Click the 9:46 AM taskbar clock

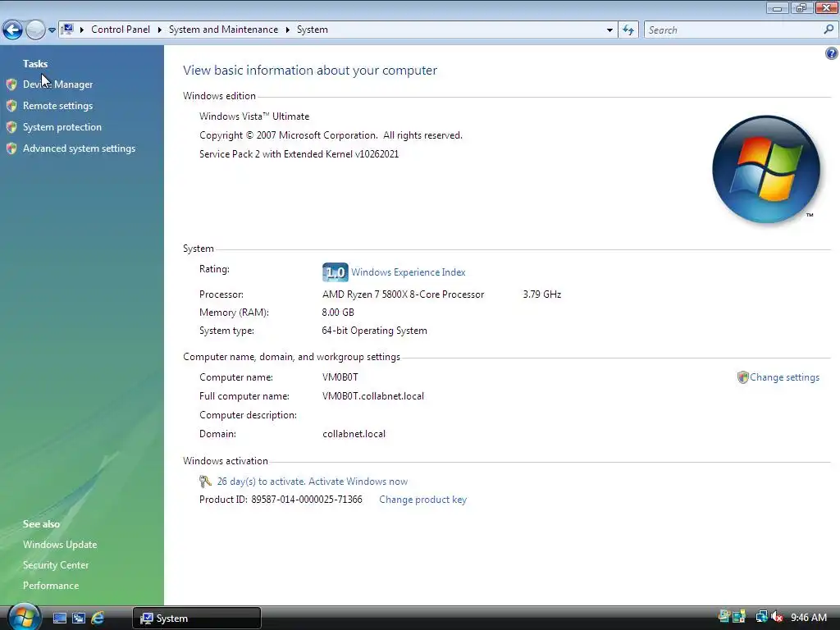click(809, 618)
